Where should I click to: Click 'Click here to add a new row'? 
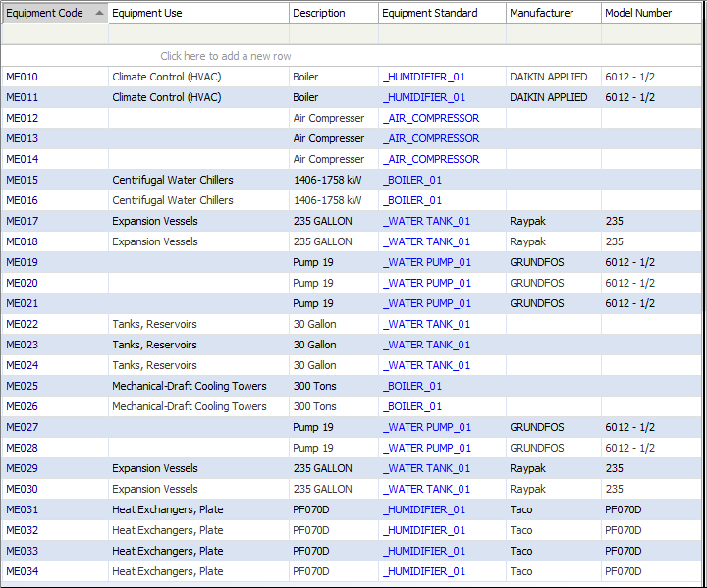pos(226,56)
